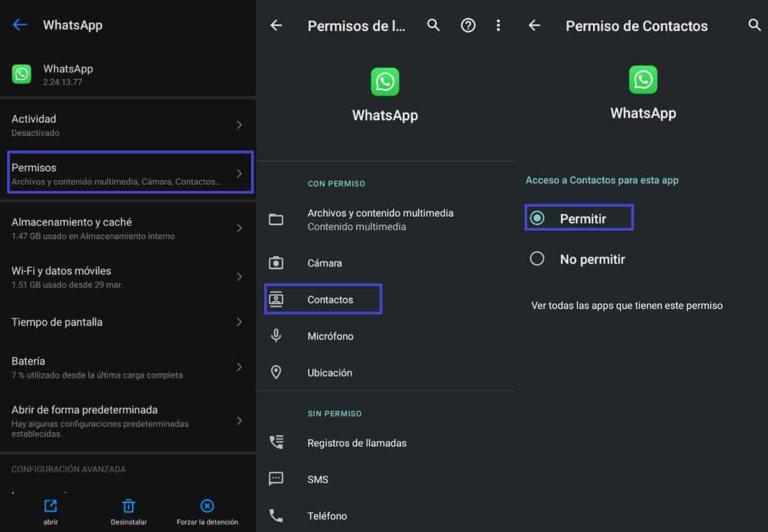Open Abrir de forma predeterminada entry
The height and width of the screenshot is (532, 768).
[x=128, y=421]
